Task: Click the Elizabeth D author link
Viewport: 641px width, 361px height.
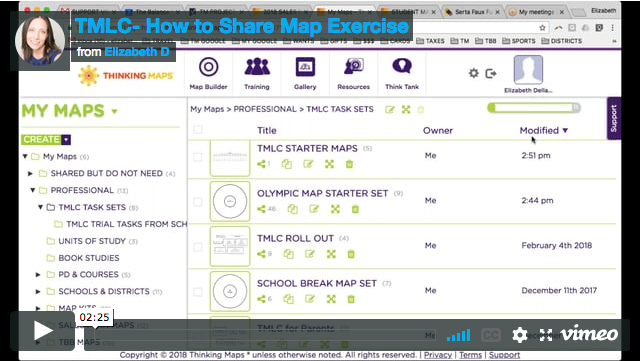Action: pyautogui.click(x=137, y=52)
